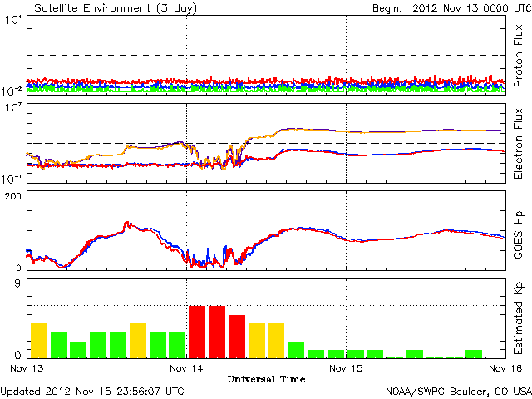Click the "Nov 13" date label

(27, 368)
